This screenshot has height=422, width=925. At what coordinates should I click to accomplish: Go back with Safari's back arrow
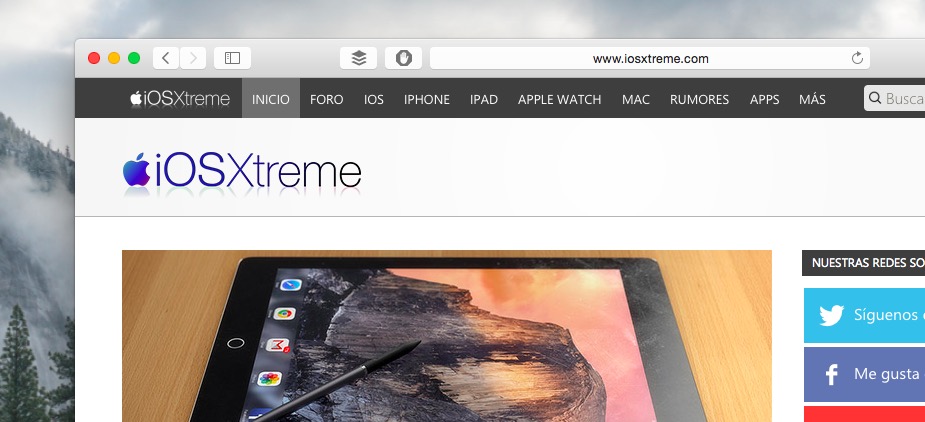coord(166,58)
